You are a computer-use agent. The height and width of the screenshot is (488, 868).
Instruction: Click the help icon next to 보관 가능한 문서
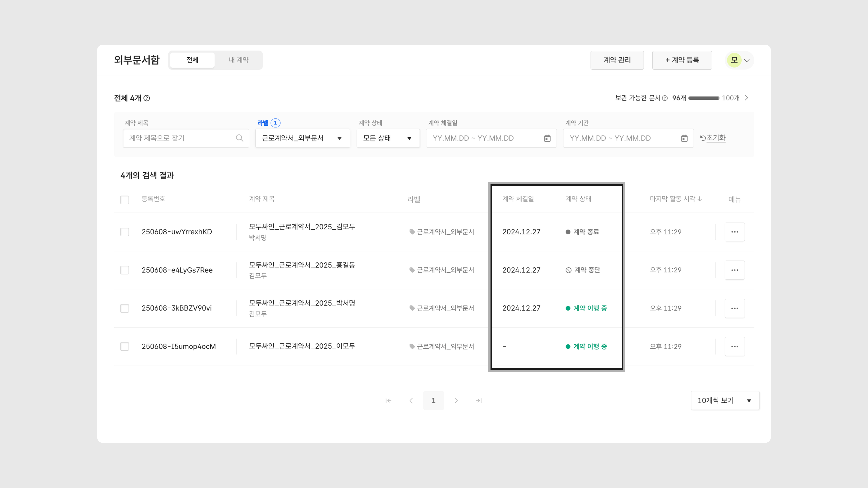665,98
